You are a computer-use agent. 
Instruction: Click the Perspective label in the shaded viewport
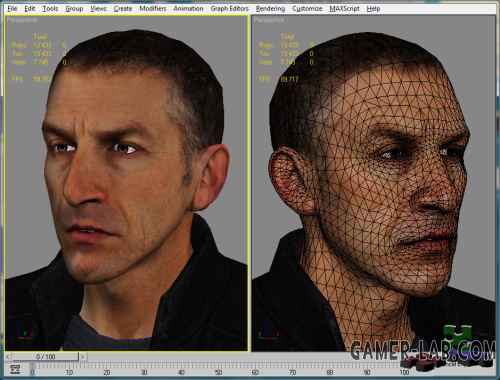pos(22,20)
